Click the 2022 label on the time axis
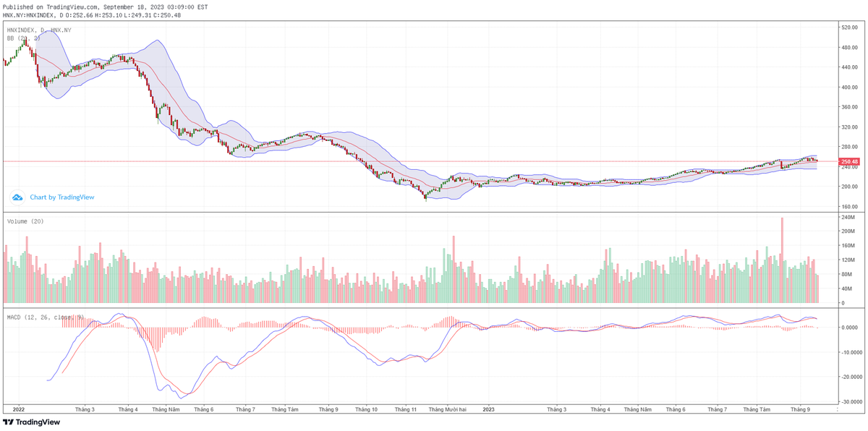 click(x=20, y=409)
